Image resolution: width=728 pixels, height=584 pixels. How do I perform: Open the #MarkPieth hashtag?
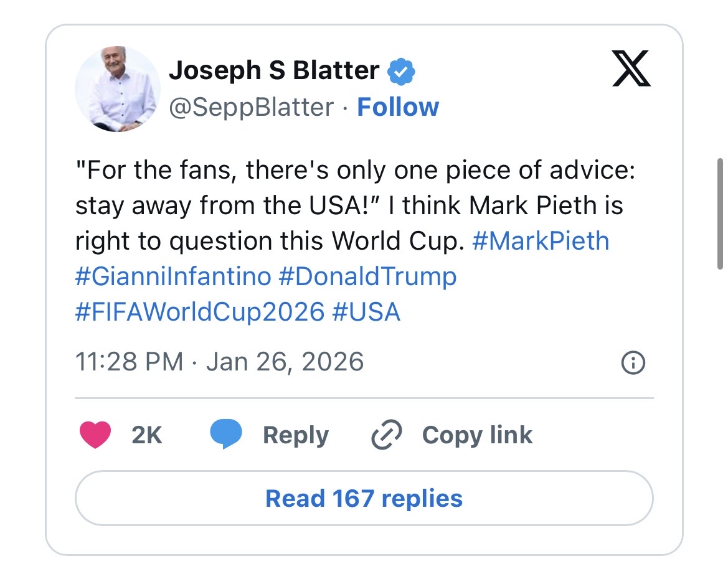(x=541, y=241)
